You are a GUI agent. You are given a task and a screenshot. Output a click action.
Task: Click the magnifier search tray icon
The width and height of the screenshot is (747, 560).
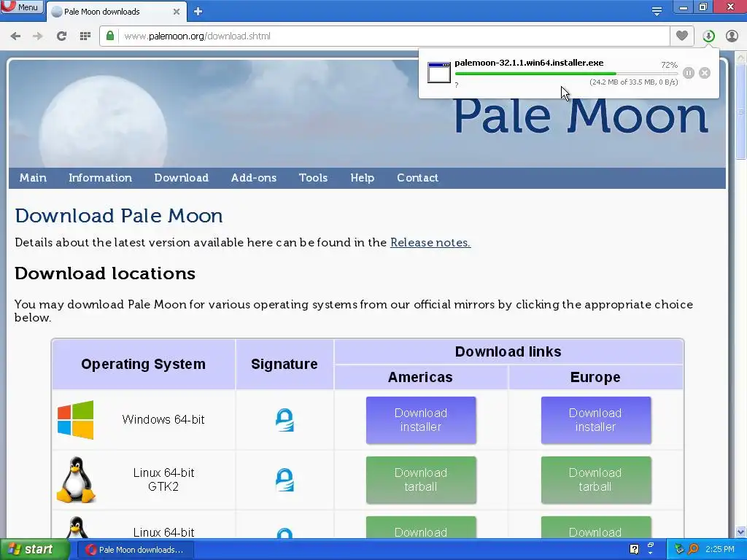(x=693, y=549)
